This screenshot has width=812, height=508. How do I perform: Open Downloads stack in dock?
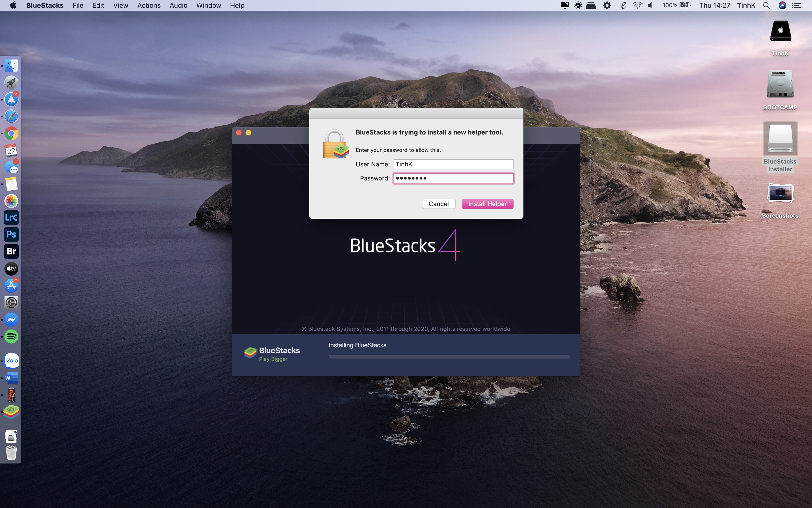[11, 436]
